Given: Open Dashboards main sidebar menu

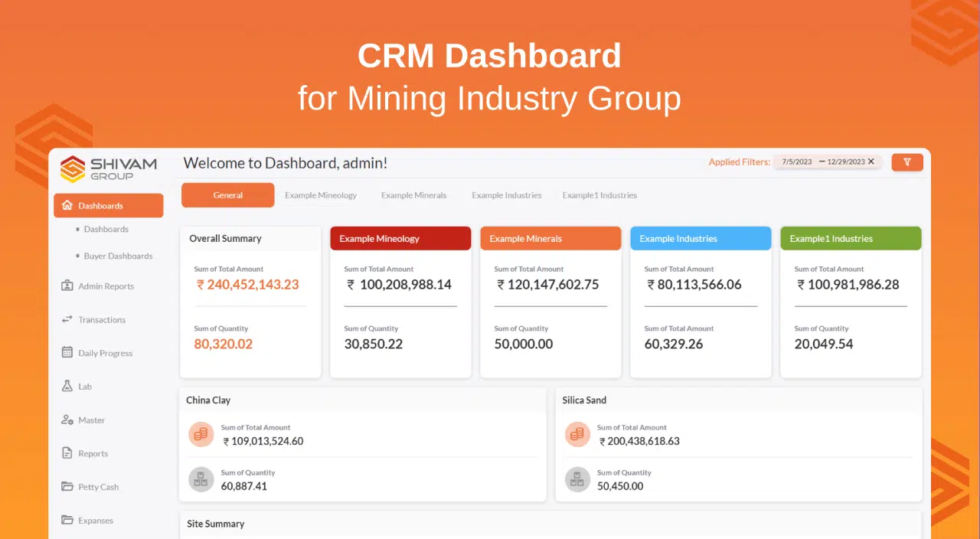Looking at the screenshot, I should pyautogui.click(x=108, y=205).
